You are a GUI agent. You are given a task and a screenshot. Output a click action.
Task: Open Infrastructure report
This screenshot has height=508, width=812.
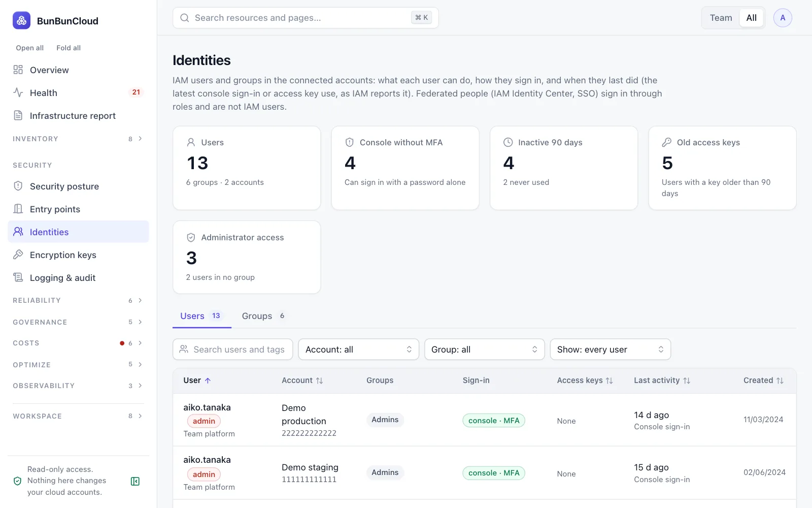click(x=78, y=116)
